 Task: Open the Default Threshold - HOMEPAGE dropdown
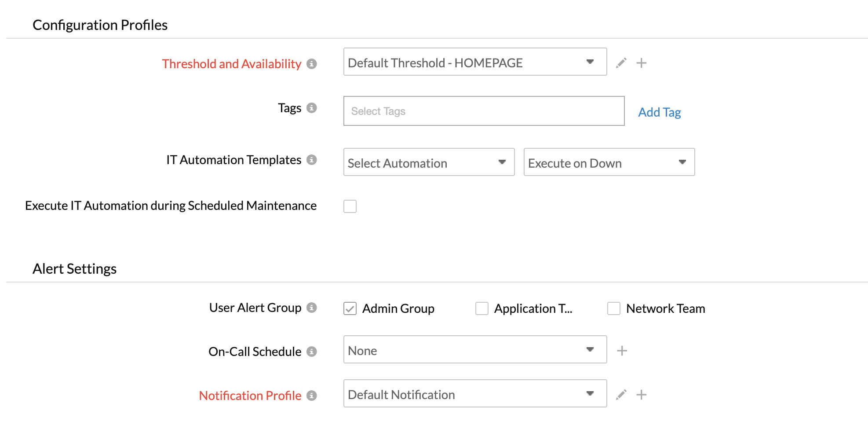pyautogui.click(x=475, y=62)
